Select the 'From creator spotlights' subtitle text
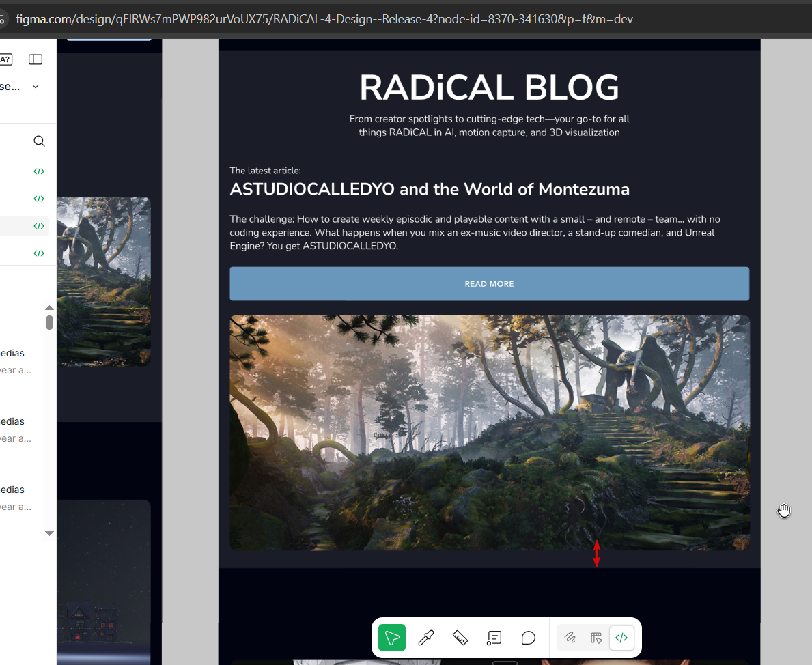 [x=490, y=126]
